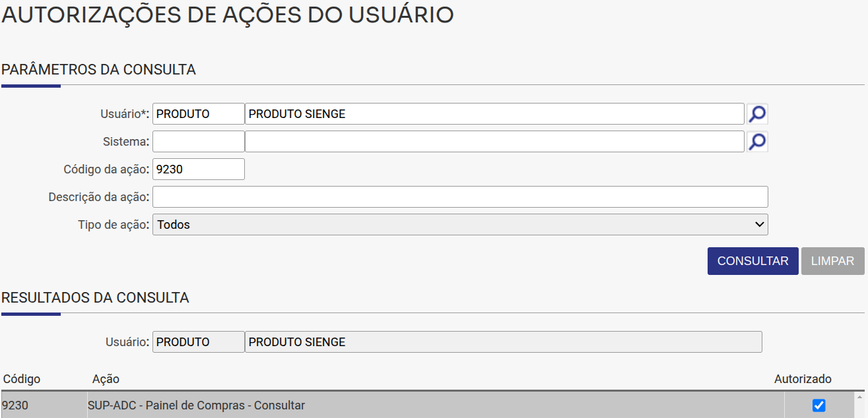This screenshot has width=868, height=418.
Task: Collapse the PARÂMETROS DA CONSULTA section
Action: click(99, 69)
